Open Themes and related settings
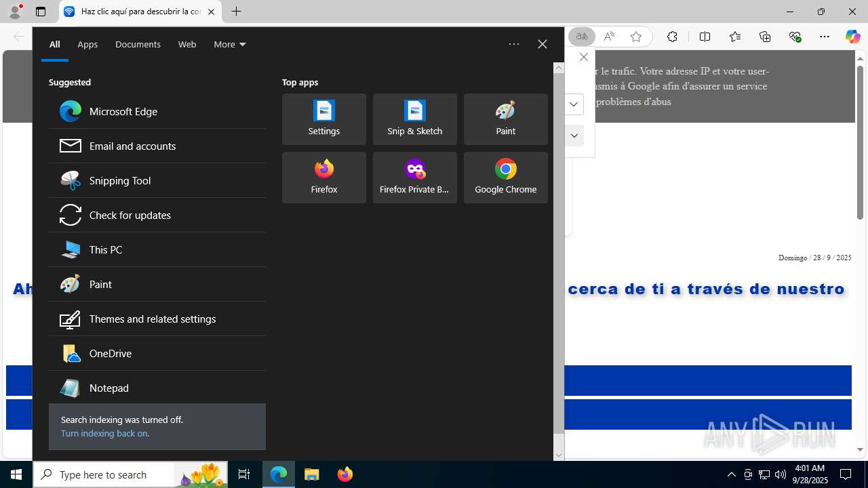 point(157,319)
